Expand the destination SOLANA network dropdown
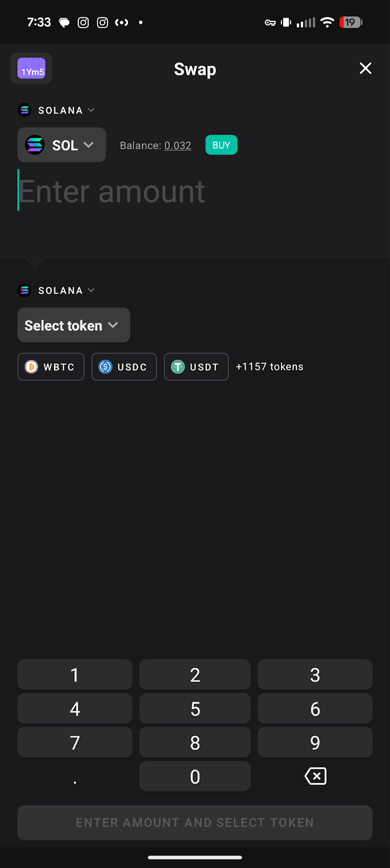Image resolution: width=390 pixels, height=868 pixels. (56, 290)
